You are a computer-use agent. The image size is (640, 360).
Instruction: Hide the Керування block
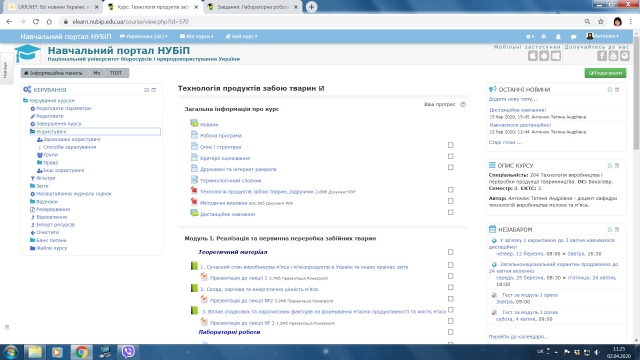[x=147, y=89]
